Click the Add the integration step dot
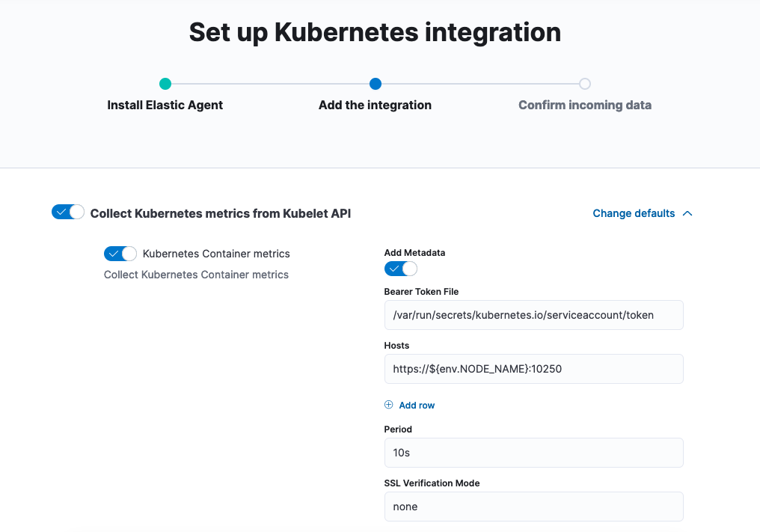 [x=375, y=84]
